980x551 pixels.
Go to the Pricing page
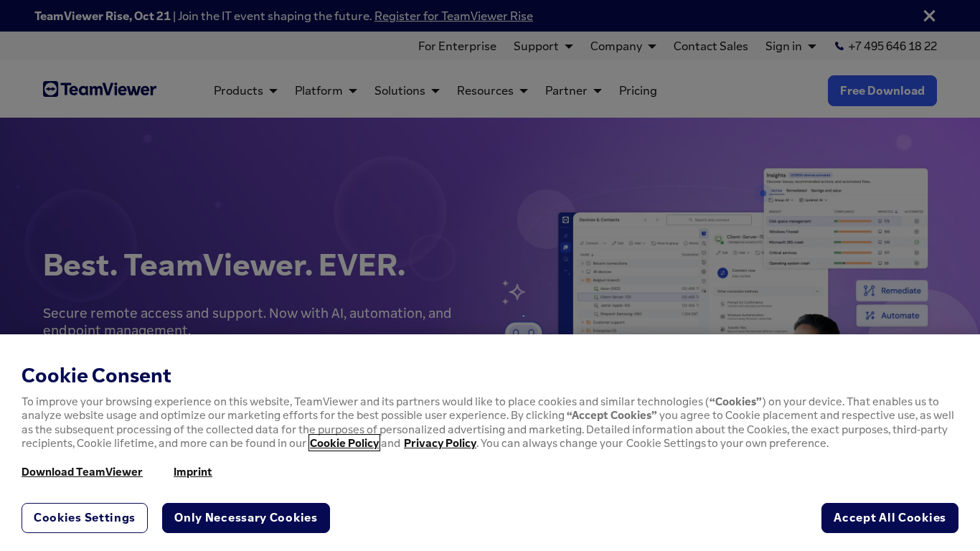pyautogui.click(x=638, y=90)
